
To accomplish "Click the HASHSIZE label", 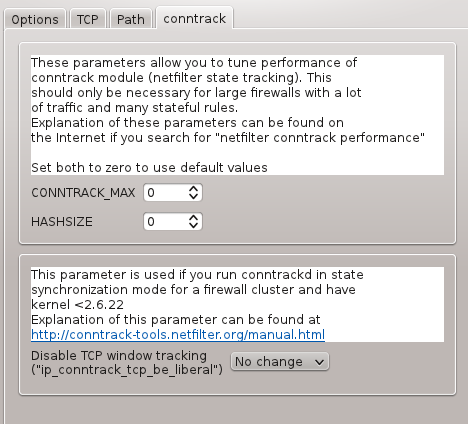I will (62, 222).
